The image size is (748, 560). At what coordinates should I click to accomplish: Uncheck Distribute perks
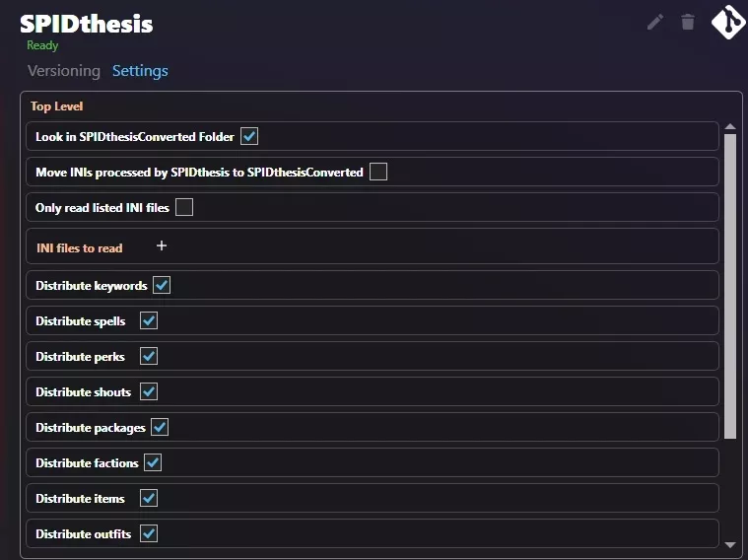pos(149,356)
